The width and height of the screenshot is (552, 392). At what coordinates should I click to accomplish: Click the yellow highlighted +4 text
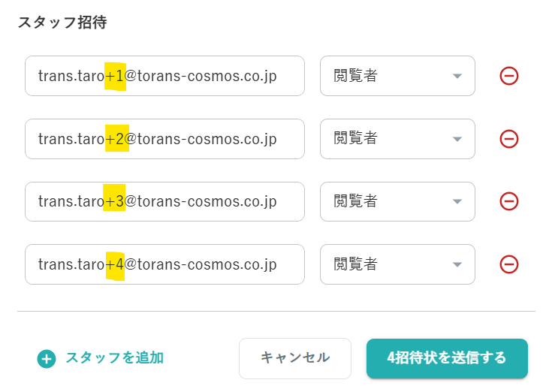[x=115, y=266]
